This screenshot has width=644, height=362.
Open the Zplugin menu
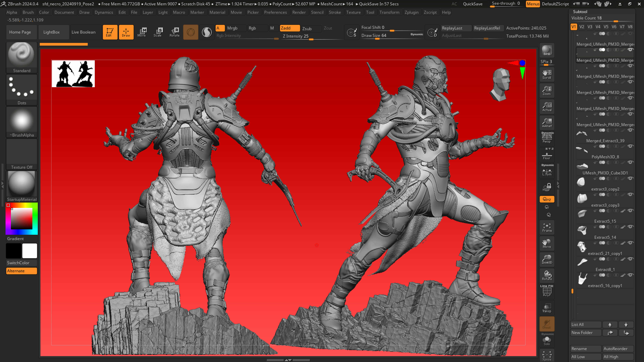(411, 12)
